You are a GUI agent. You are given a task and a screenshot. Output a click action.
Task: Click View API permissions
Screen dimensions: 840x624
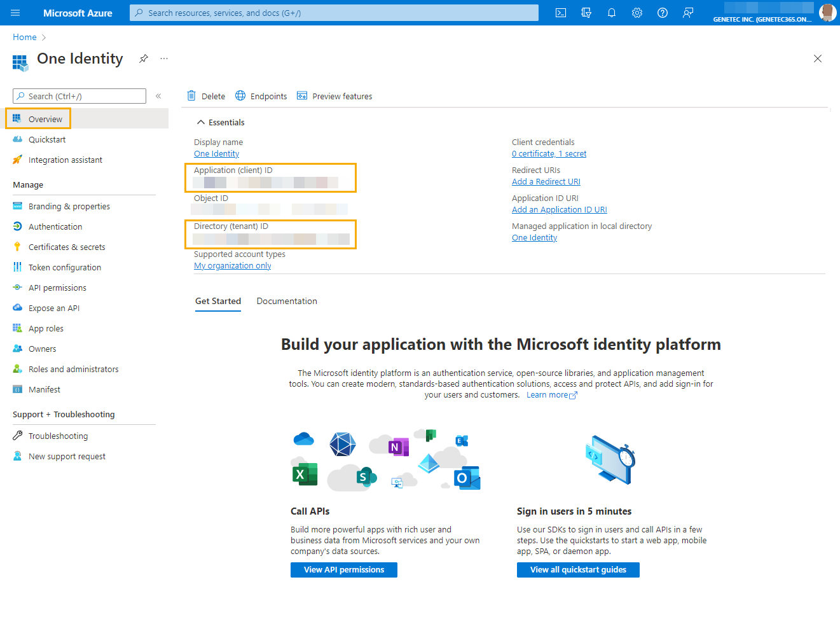point(343,569)
